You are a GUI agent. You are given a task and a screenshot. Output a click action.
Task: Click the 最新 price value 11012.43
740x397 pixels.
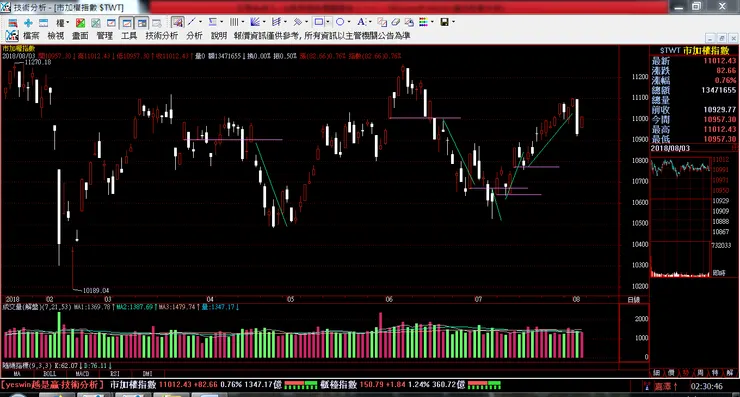(720, 61)
